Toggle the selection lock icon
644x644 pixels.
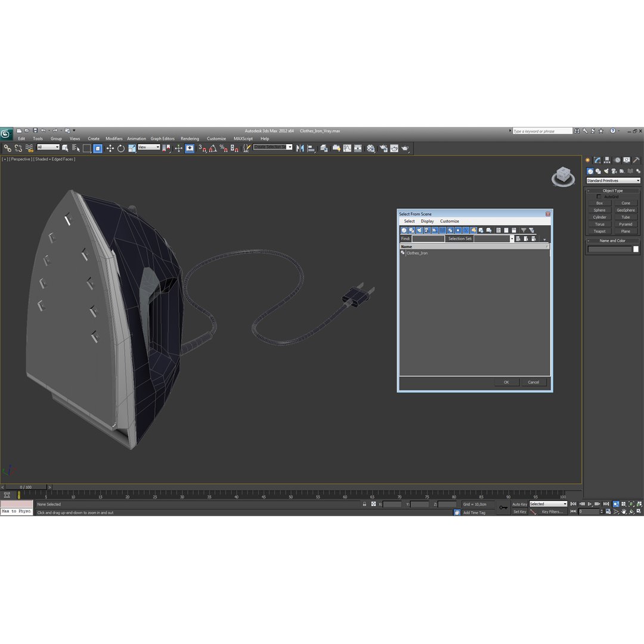pos(364,504)
